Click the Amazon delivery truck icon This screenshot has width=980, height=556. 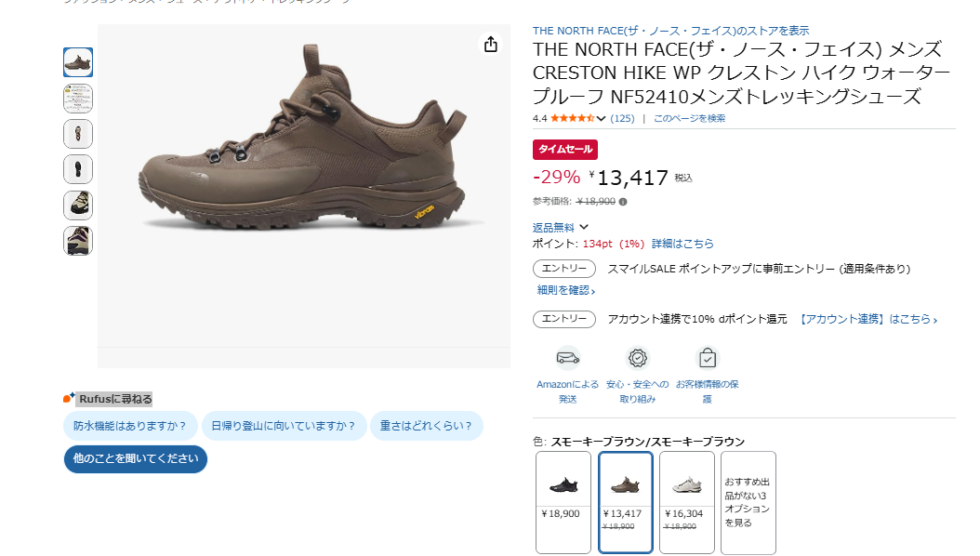pos(568,358)
